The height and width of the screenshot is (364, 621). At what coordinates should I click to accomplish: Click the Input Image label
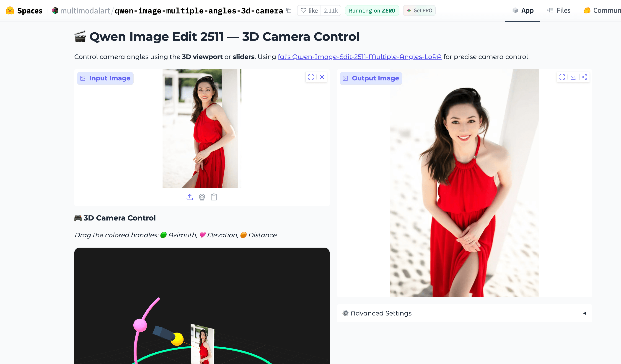105,78
